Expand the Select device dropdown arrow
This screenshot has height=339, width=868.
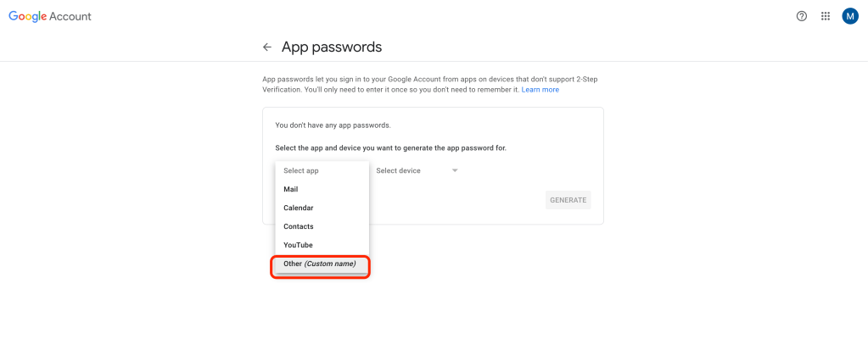455,170
